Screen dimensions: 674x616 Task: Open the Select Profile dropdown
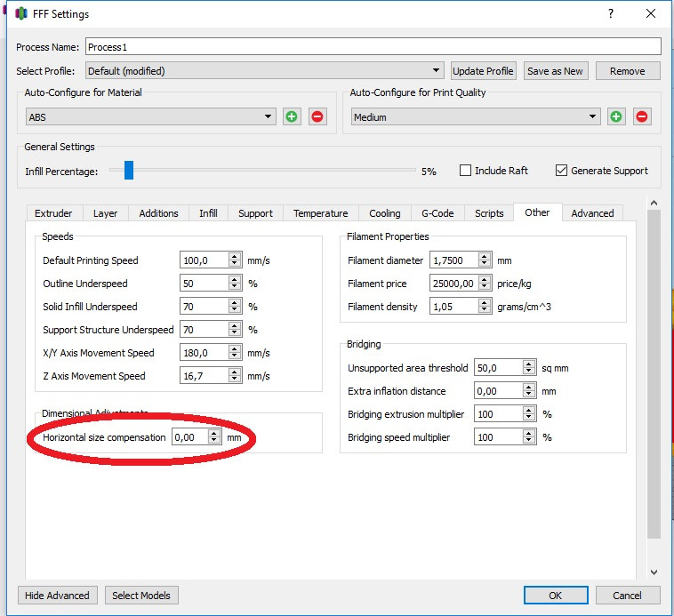[264, 71]
